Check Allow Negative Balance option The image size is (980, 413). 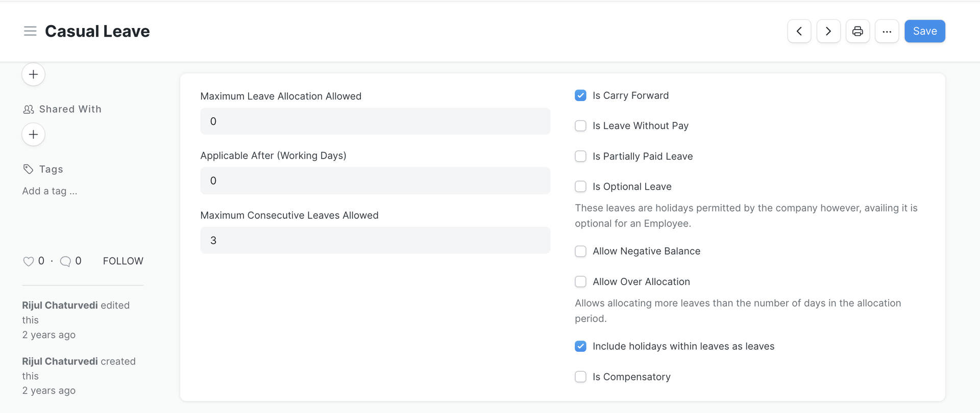(x=580, y=251)
